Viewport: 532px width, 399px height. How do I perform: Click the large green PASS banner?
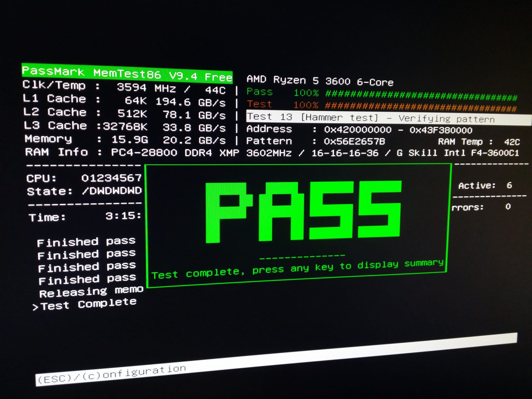(x=304, y=211)
